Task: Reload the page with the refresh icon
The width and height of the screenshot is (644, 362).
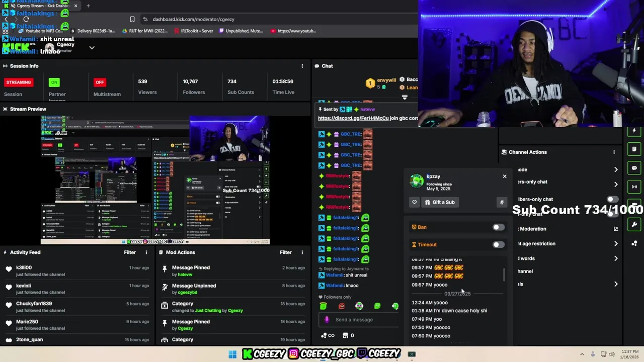Action: (x=26, y=19)
